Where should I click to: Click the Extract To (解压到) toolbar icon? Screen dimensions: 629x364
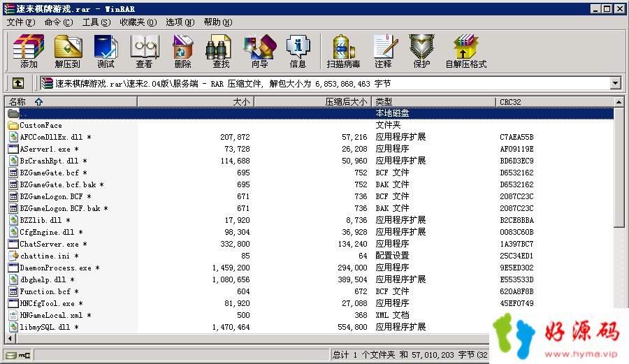(x=67, y=51)
